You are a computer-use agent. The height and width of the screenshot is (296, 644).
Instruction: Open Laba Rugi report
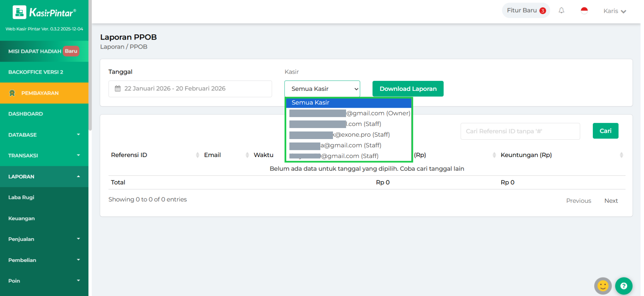[21, 198]
